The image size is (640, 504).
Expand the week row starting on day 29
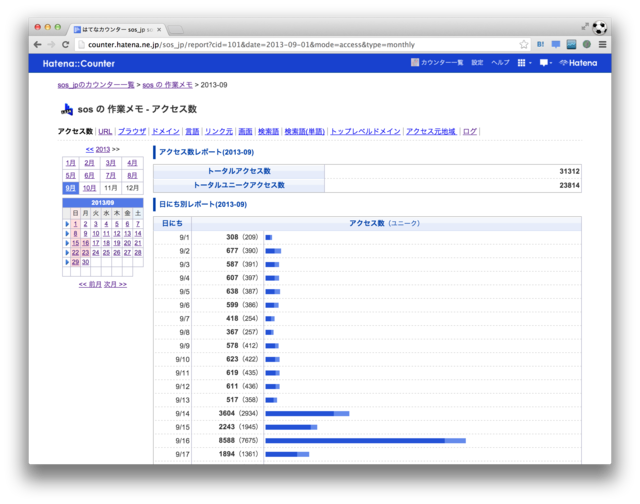pos(67,262)
